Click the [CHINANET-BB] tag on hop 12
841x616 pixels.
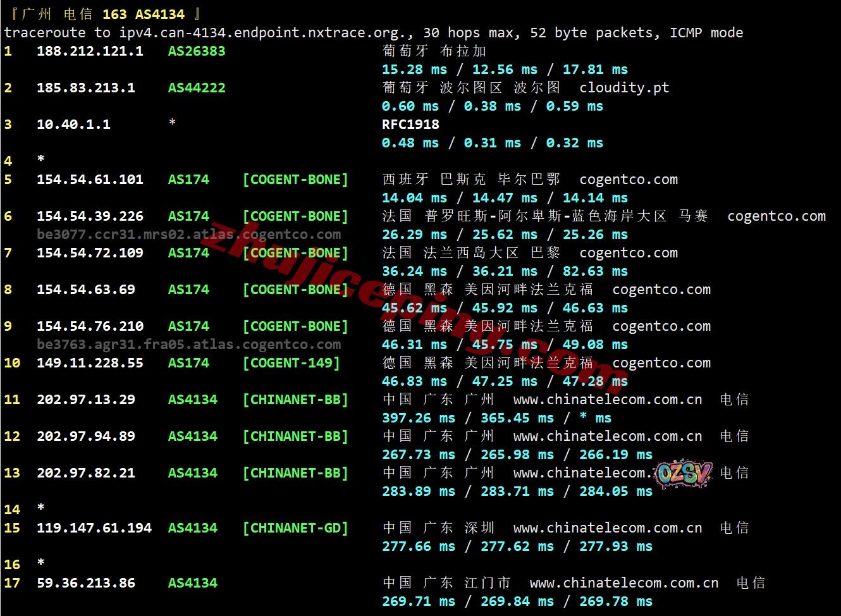(x=295, y=436)
